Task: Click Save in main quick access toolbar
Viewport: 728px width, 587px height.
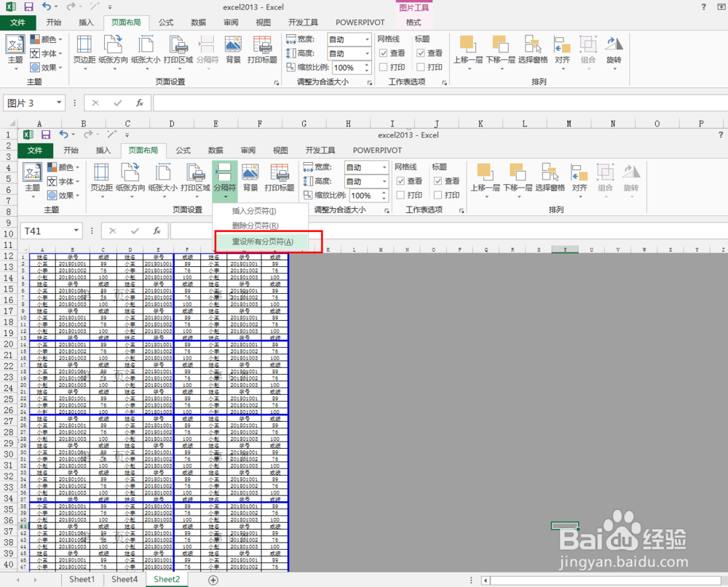Action: [29, 7]
